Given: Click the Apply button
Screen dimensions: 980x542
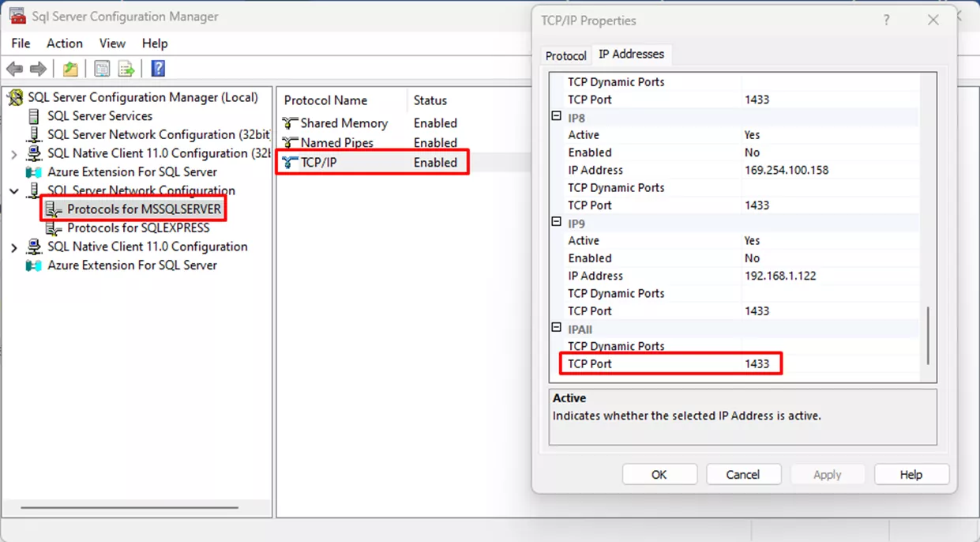Looking at the screenshot, I should tap(828, 475).
